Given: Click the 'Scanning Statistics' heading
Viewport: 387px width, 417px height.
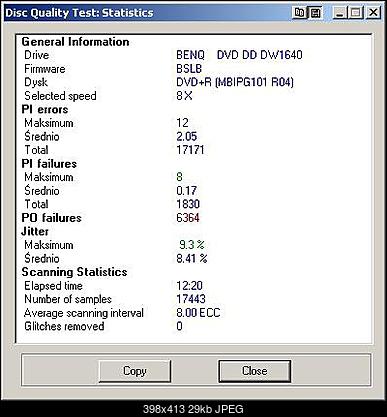Looking at the screenshot, I should click(x=74, y=272).
